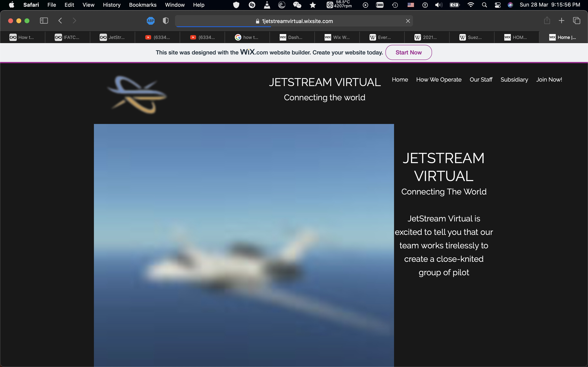This screenshot has width=588, height=367.
Task: Toggle the Wi-Fi menu bar icon
Action: click(x=471, y=5)
